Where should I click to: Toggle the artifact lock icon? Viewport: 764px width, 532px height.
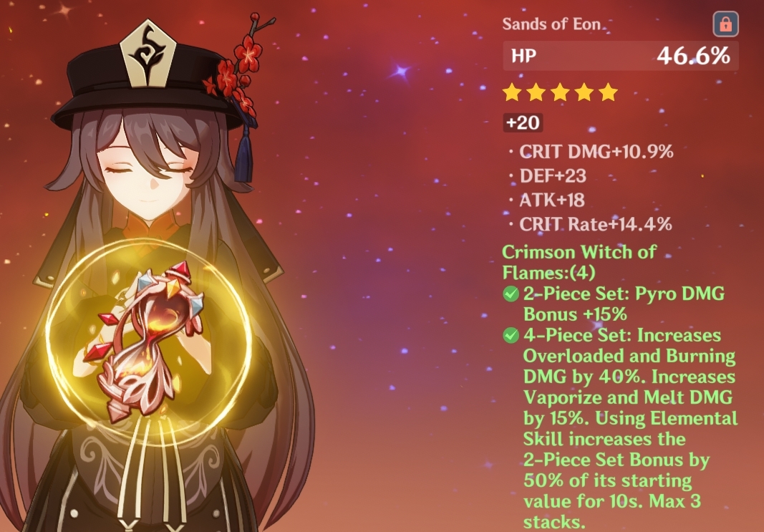725,24
